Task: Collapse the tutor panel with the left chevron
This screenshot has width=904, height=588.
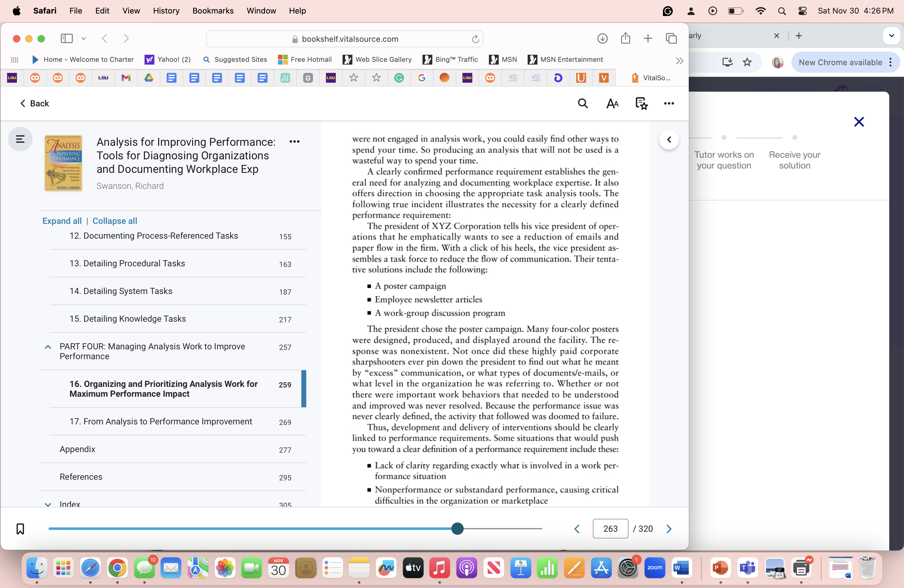Action: [669, 139]
